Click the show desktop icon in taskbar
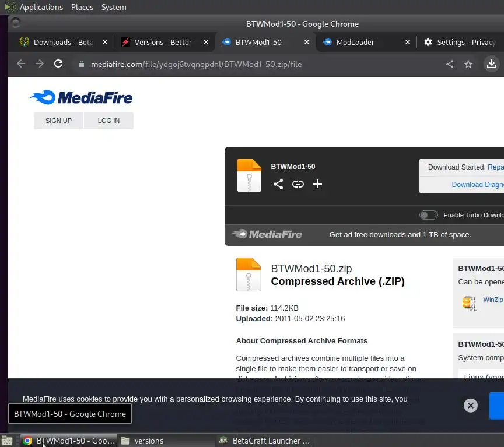 click(7, 441)
